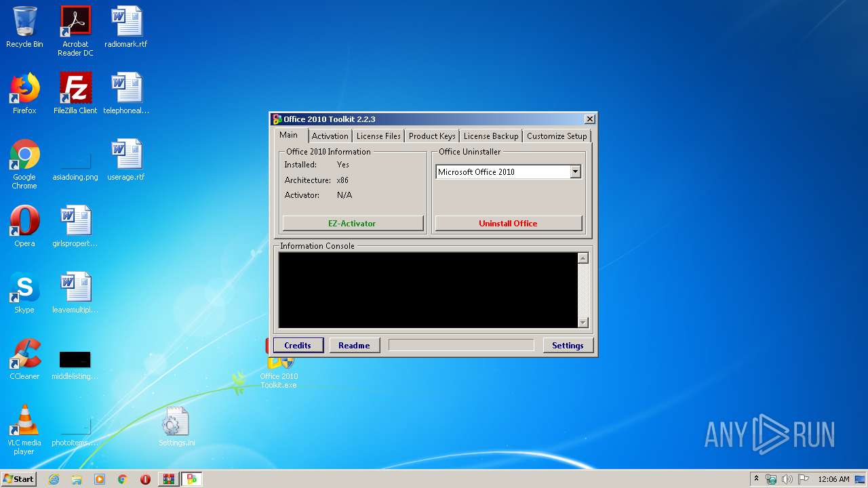Screen dimensions: 868x488
Task: Select userage.rtf document icon
Action: tap(126, 160)
